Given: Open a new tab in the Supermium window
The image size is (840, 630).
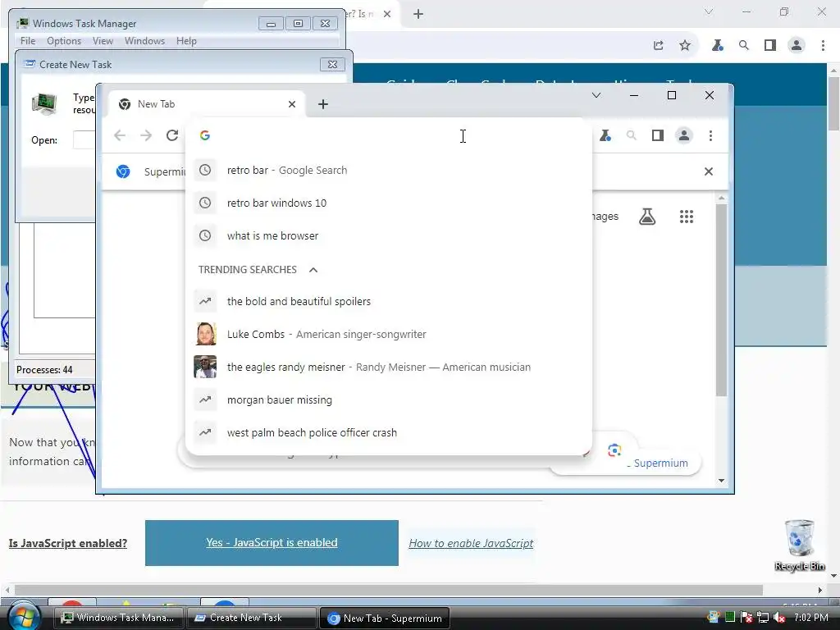Looking at the screenshot, I should pyautogui.click(x=323, y=104).
